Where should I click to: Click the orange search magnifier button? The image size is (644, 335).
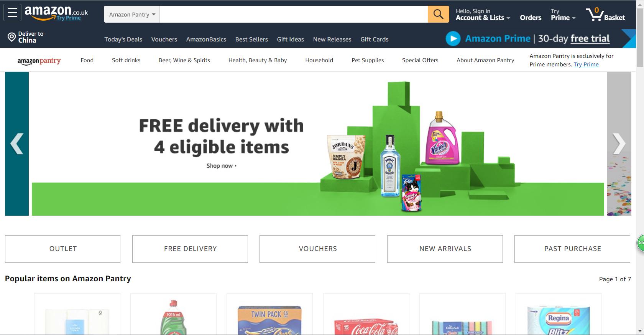[x=438, y=14]
